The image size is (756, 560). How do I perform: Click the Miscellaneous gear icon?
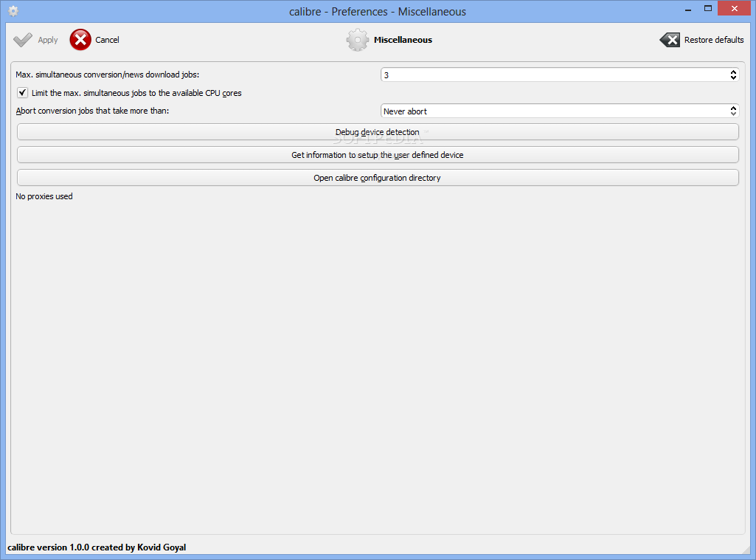coord(357,40)
